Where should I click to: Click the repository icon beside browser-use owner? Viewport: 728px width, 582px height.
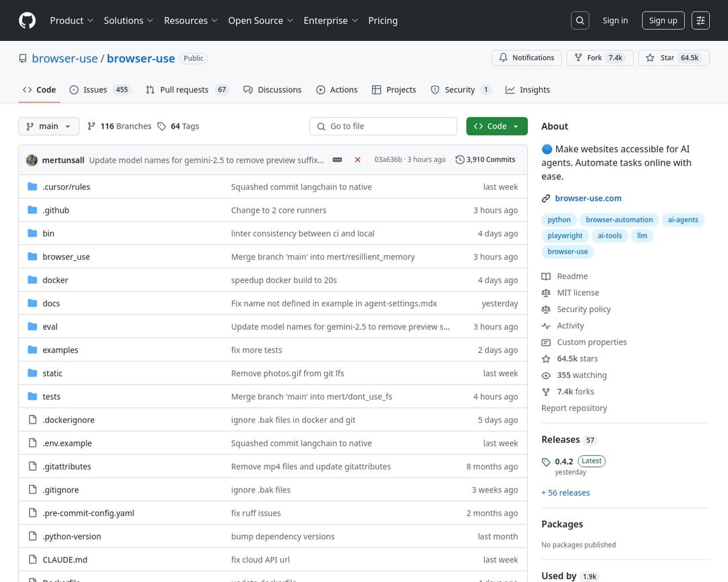pyautogui.click(x=23, y=59)
